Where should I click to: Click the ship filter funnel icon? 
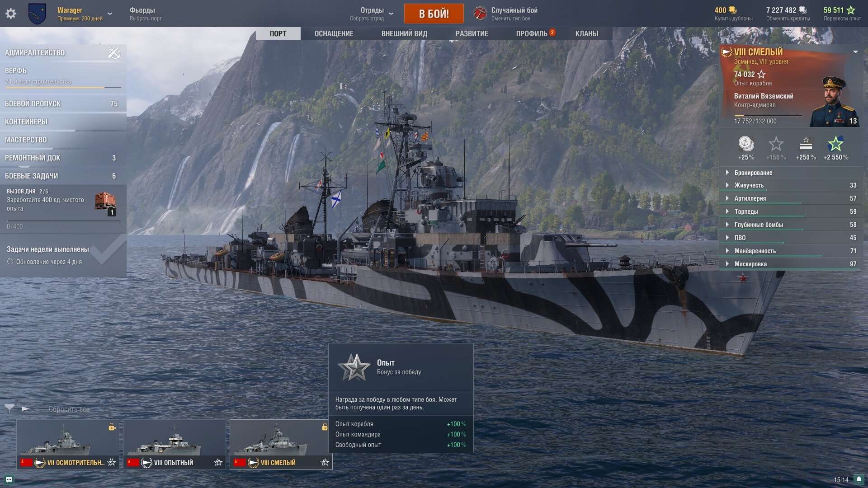[9, 408]
